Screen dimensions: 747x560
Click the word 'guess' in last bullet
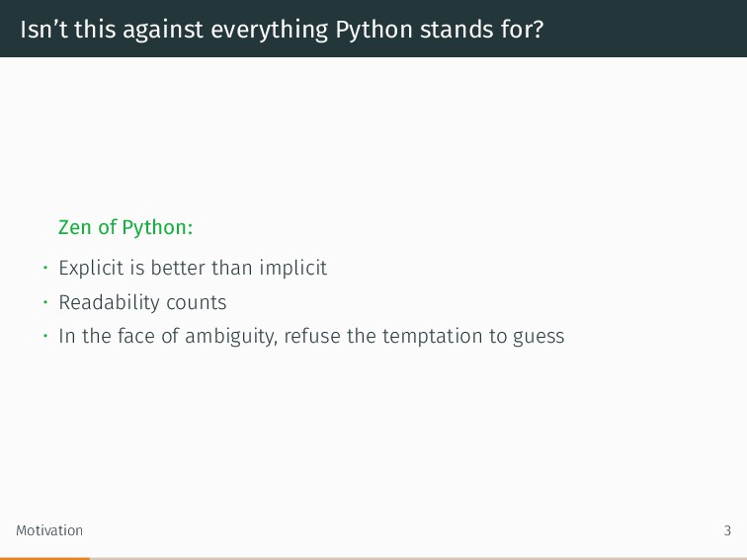pos(539,337)
